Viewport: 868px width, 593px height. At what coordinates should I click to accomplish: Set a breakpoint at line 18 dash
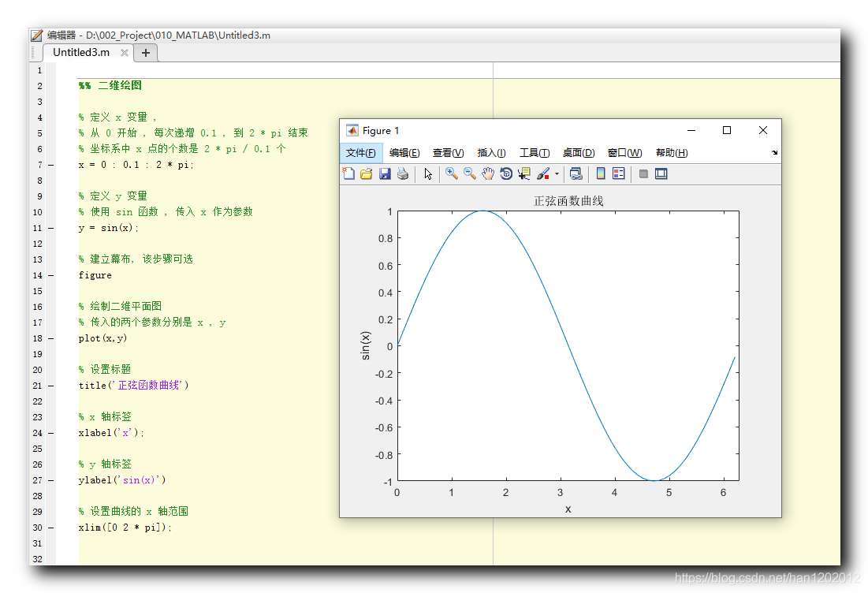tap(51, 338)
